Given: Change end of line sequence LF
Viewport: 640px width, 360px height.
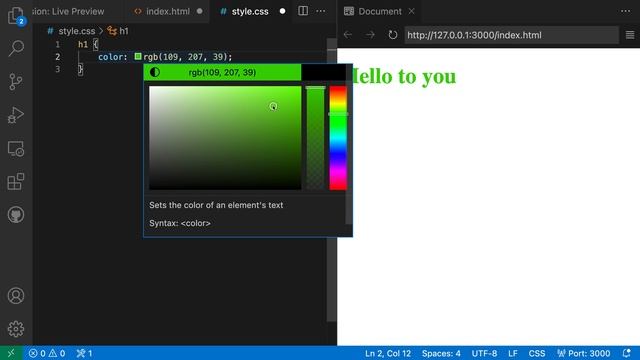Looking at the screenshot, I should point(513,353).
